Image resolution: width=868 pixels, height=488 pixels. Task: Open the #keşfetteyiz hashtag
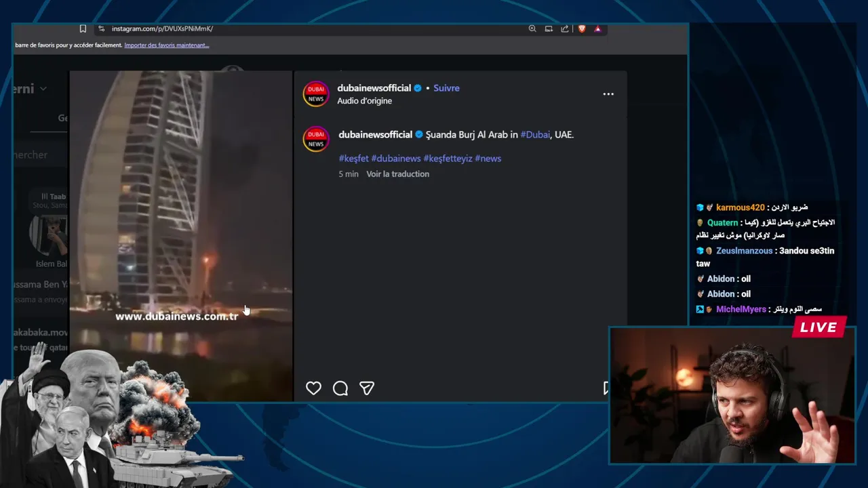point(448,159)
